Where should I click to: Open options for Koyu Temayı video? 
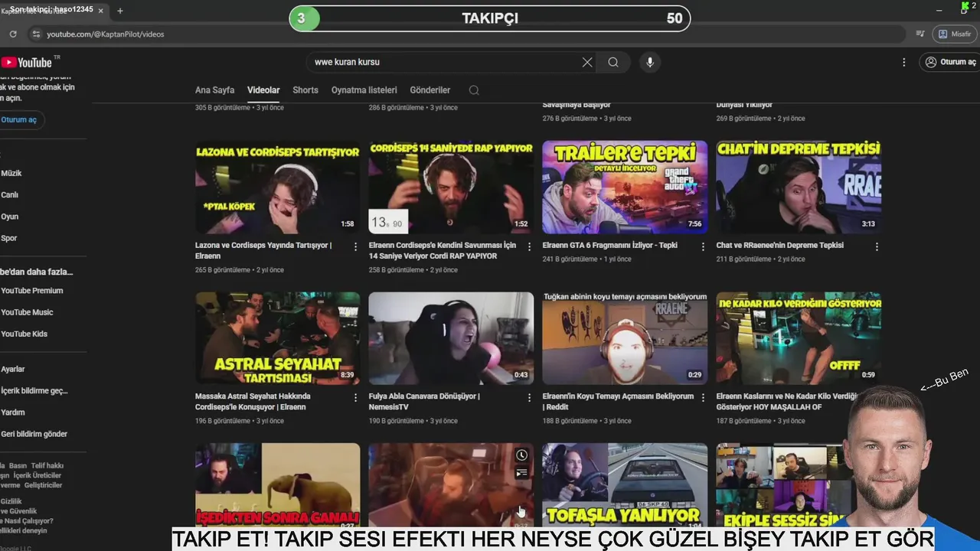pyautogui.click(x=703, y=397)
